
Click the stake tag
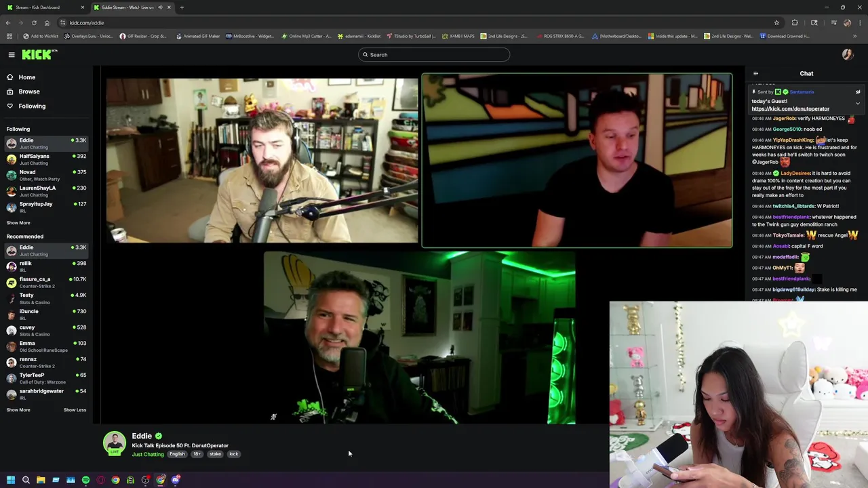(x=215, y=454)
